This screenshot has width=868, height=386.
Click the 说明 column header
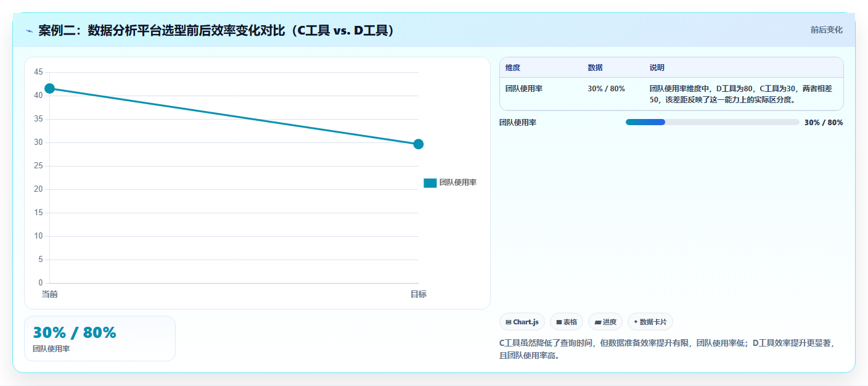[x=657, y=68]
